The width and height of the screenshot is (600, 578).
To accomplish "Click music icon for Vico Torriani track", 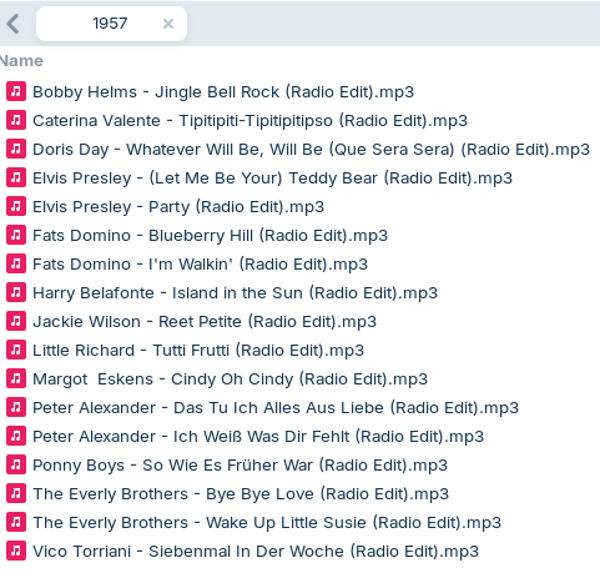I will tap(16, 550).
